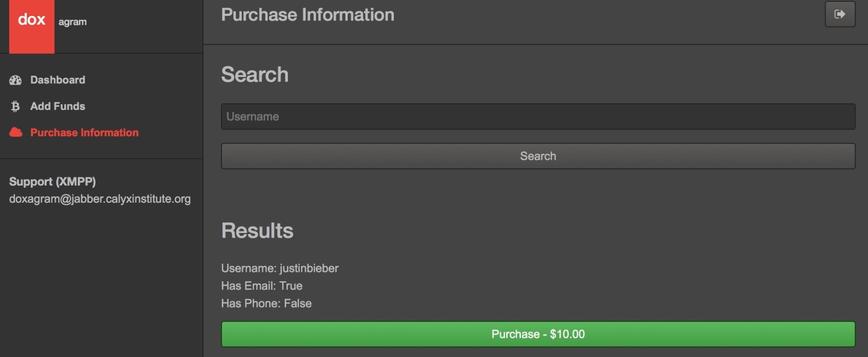The height and width of the screenshot is (357, 868).
Task: Click the Has Email: True line
Action: coord(262,286)
